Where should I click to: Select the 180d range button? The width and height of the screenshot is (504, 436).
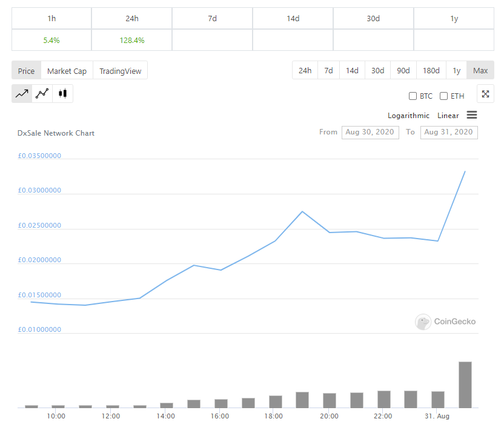[431, 71]
